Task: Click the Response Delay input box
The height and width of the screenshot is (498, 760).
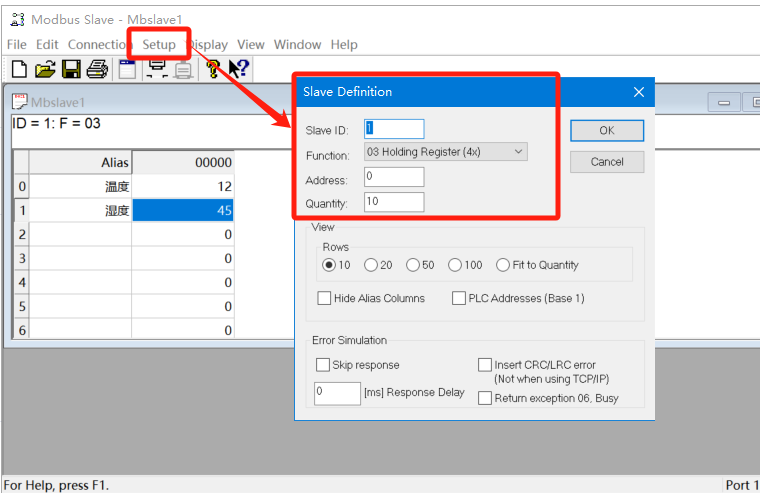Action: [x=337, y=393]
